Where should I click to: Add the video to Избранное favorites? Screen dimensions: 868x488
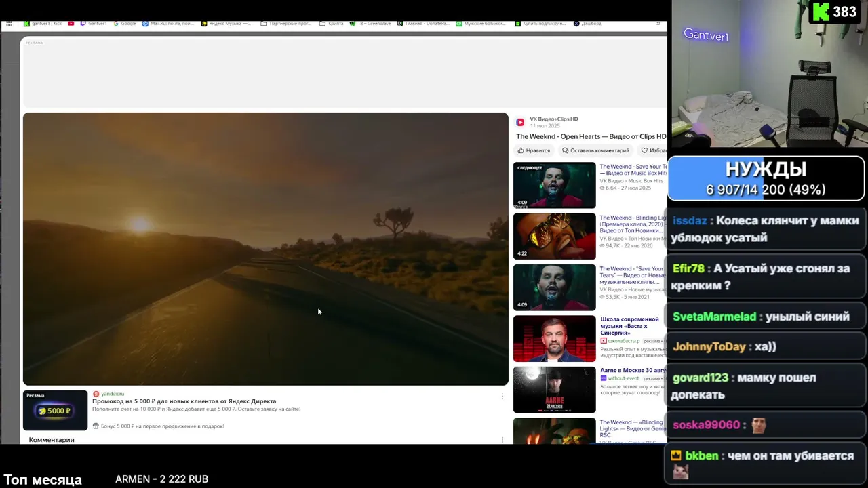tap(654, 150)
